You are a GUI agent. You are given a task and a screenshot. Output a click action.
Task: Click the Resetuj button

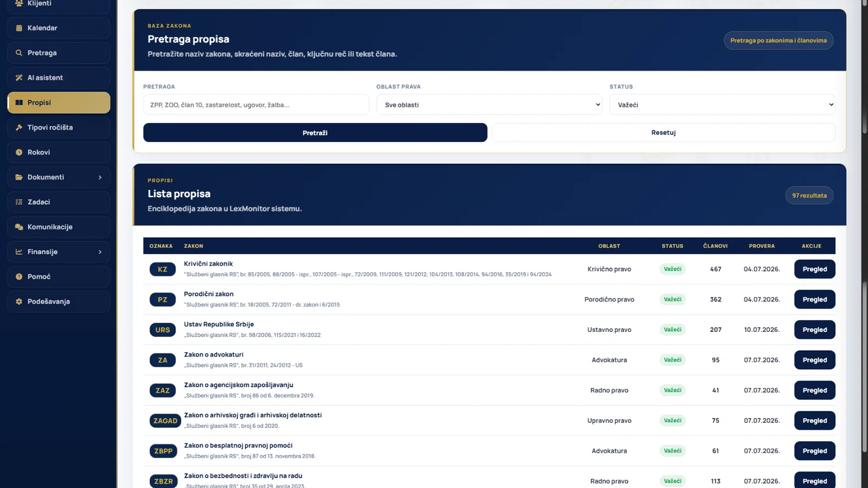[x=663, y=133]
